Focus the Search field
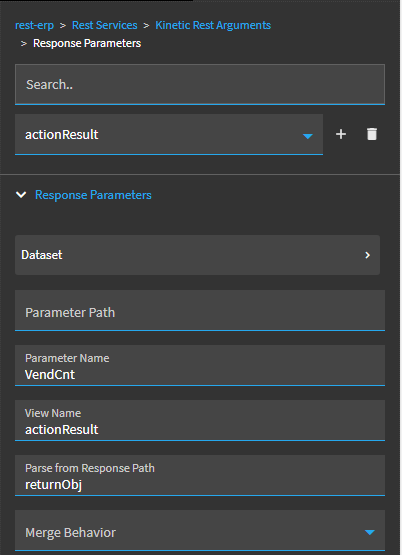Screen dimensions: 402x555 (x=200, y=85)
